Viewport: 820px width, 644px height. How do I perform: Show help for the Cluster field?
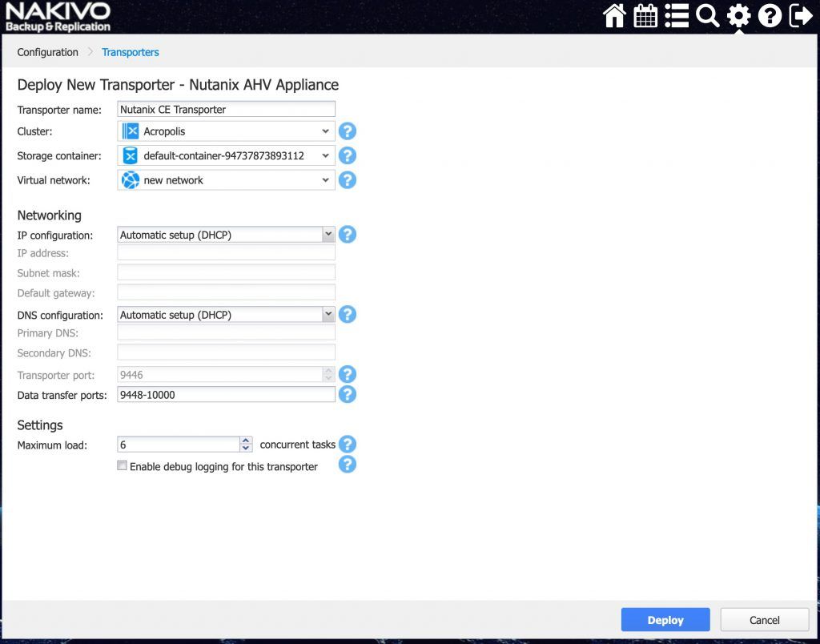pos(348,131)
